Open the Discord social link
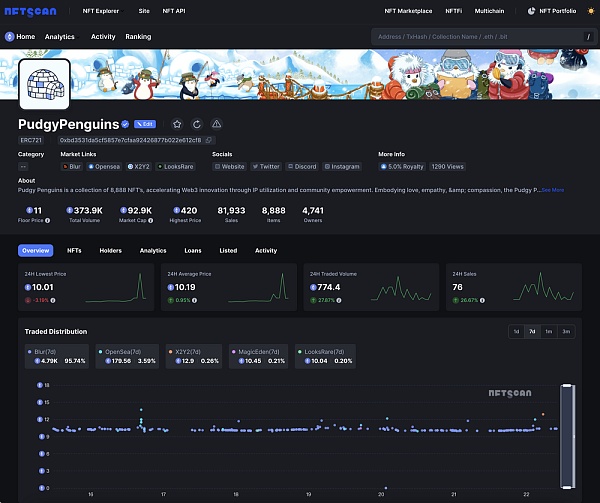 tap(302, 166)
